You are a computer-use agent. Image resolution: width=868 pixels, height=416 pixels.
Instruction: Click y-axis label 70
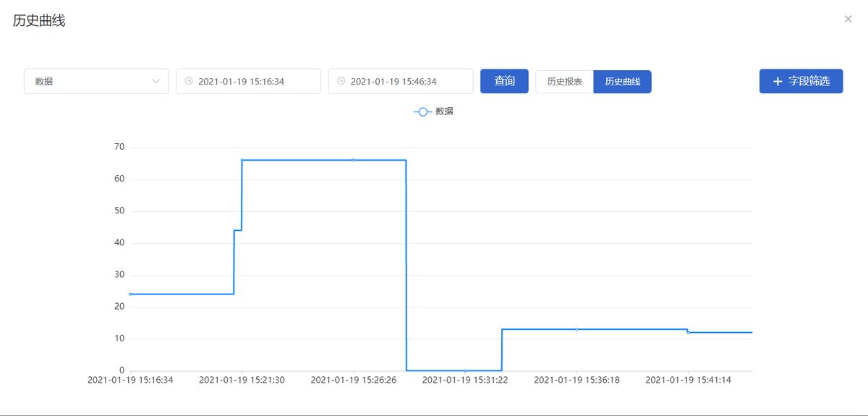click(119, 147)
